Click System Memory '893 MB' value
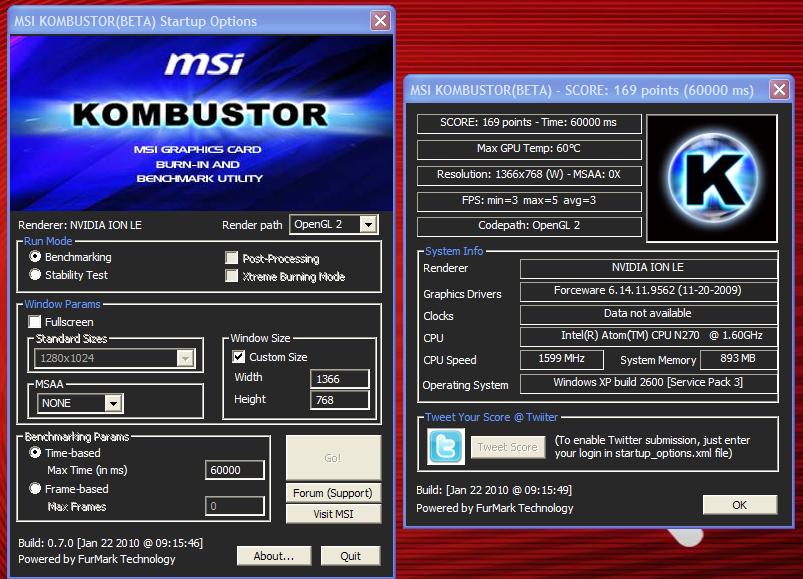This screenshot has width=803, height=579. pyautogui.click(x=738, y=359)
